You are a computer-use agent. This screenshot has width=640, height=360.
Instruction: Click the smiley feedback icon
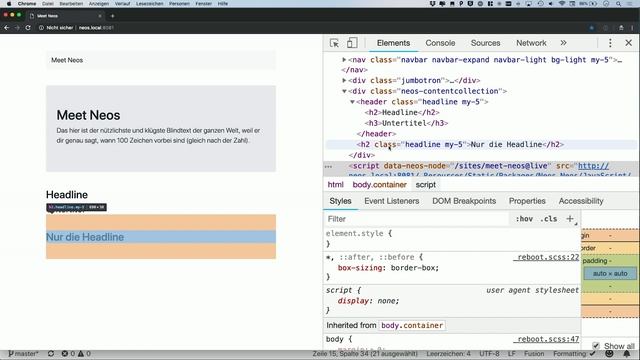tap(609, 353)
